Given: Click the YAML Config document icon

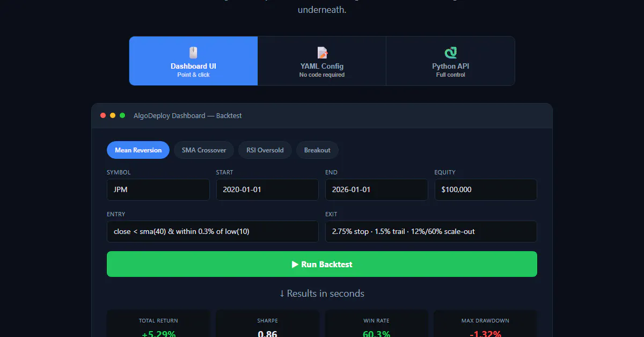Looking at the screenshot, I should click(x=322, y=53).
